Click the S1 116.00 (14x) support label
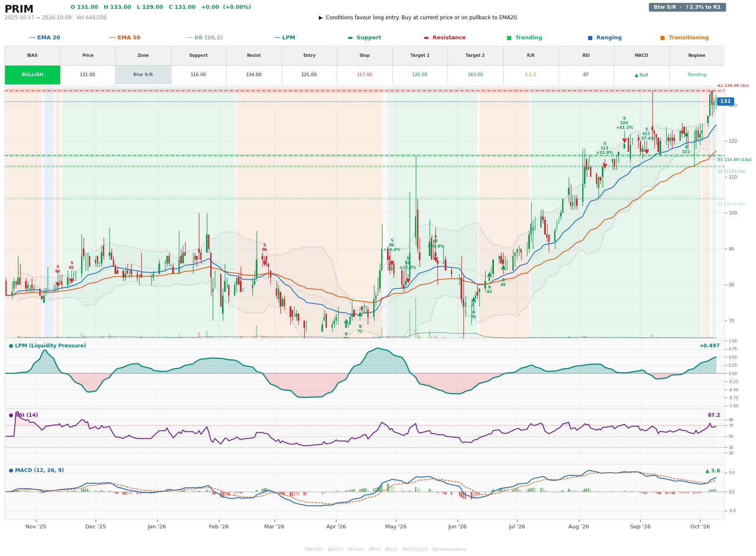This screenshot has width=756, height=556. (x=734, y=160)
